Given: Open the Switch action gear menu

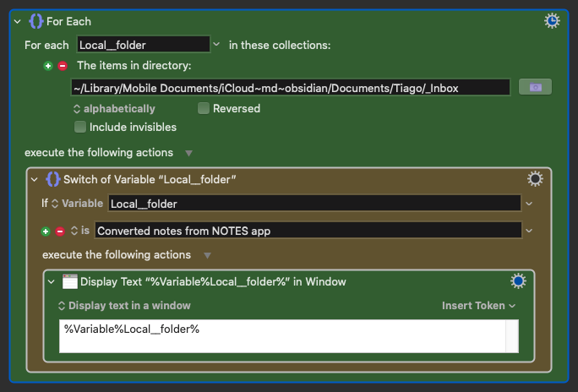Looking at the screenshot, I should tap(535, 179).
